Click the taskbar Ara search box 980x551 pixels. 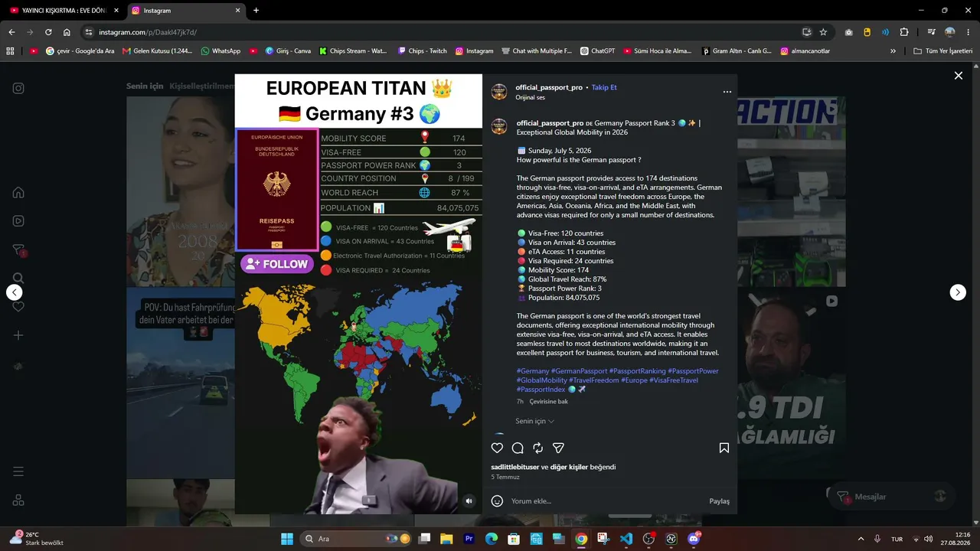356,539
